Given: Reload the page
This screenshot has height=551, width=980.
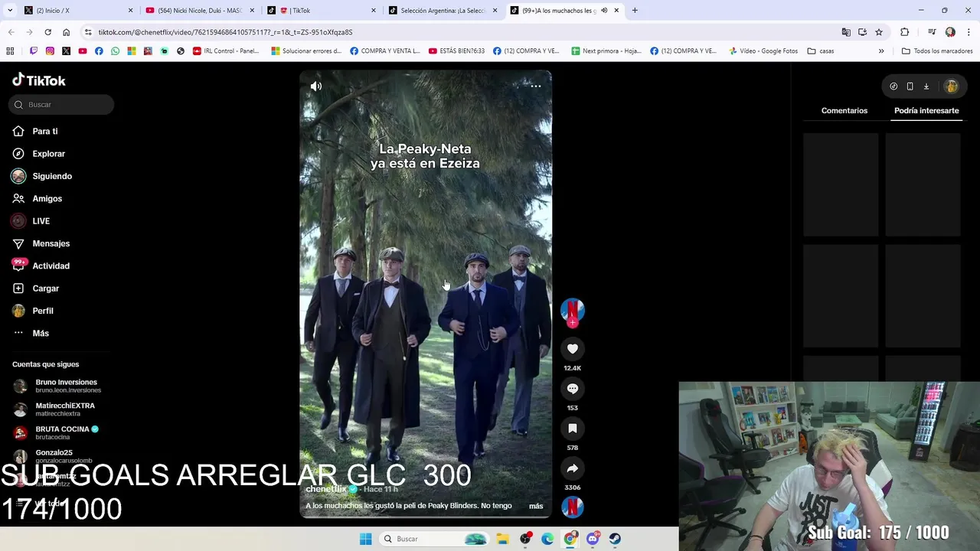Looking at the screenshot, I should coord(47,32).
